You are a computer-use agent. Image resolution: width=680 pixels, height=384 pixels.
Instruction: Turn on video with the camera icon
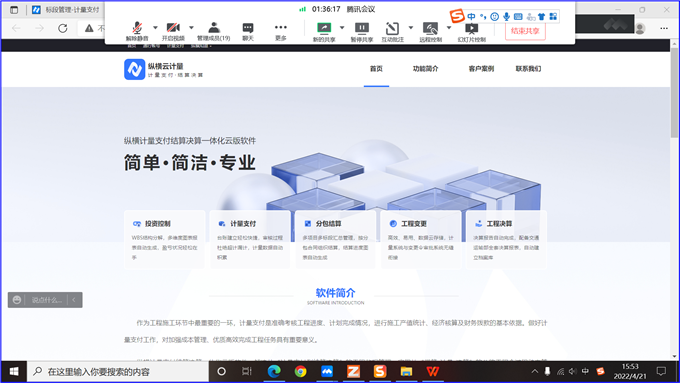point(173,31)
